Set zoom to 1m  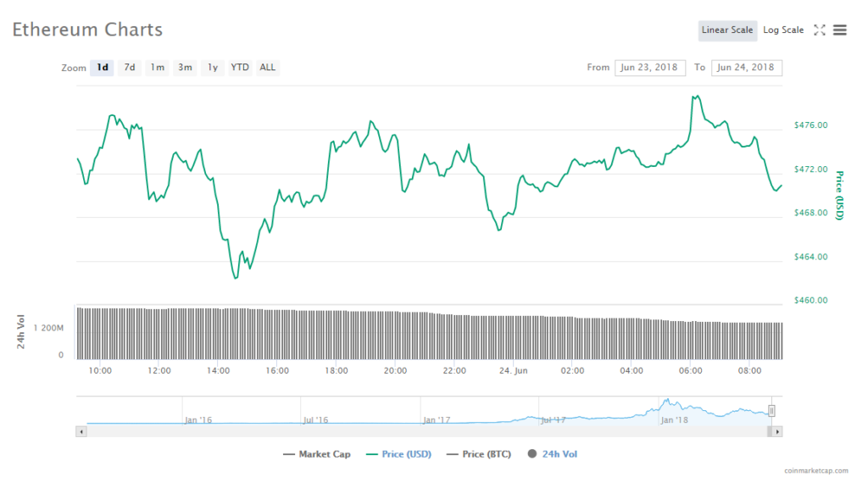coord(157,68)
